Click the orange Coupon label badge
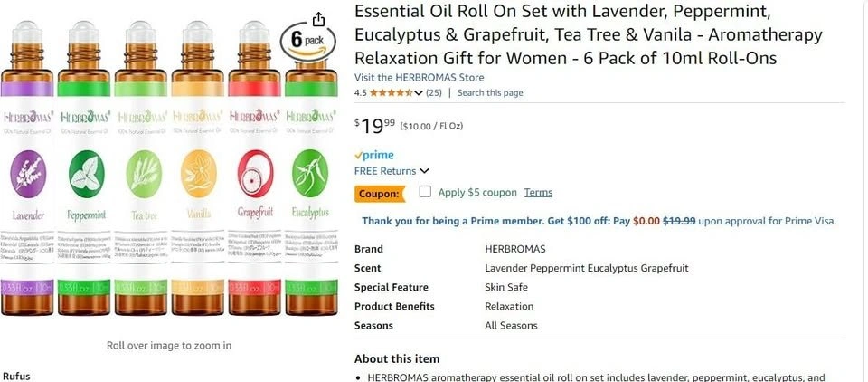This screenshot has width=868, height=382. point(379,194)
